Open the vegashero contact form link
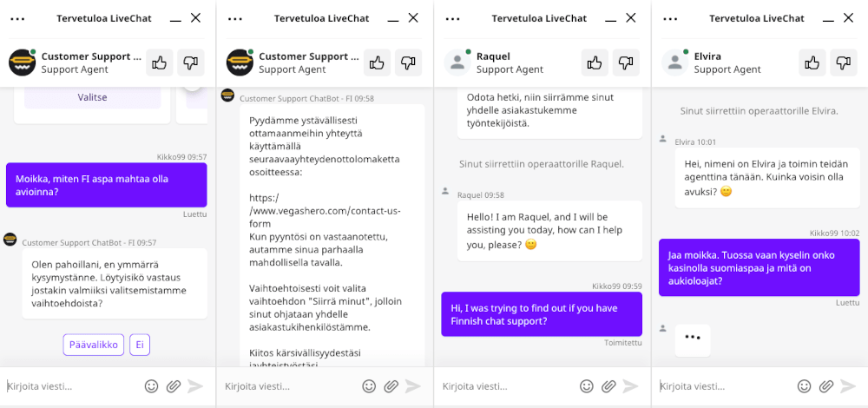 click(x=325, y=211)
